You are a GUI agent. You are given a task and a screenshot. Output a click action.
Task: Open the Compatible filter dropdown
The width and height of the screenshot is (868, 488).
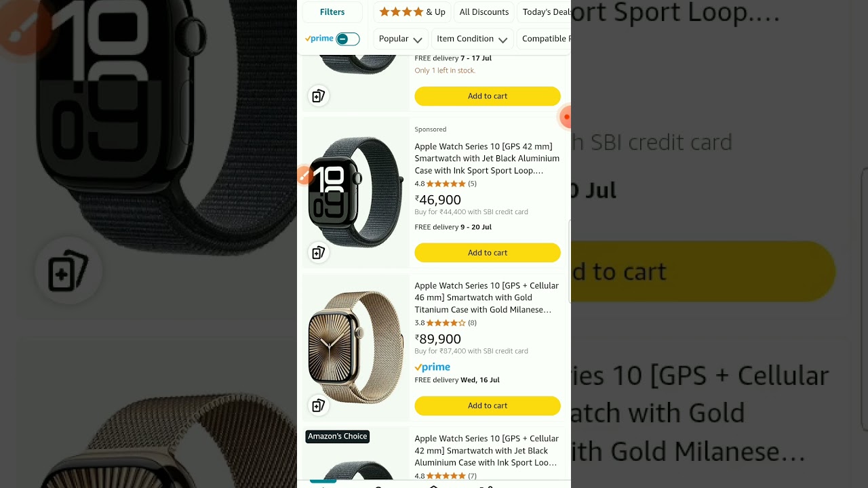pyautogui.click(x=544, y=39)
